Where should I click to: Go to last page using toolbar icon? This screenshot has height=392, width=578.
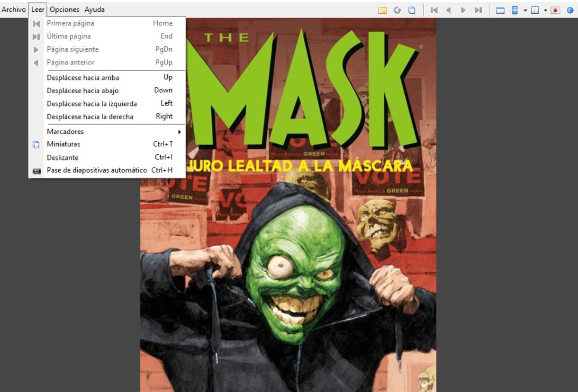tap(478, 10)
